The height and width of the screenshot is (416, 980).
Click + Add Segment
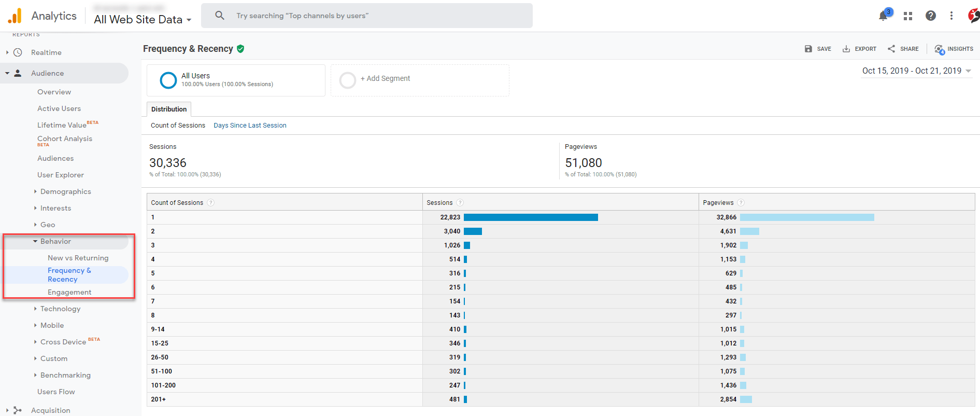(385, 78)
